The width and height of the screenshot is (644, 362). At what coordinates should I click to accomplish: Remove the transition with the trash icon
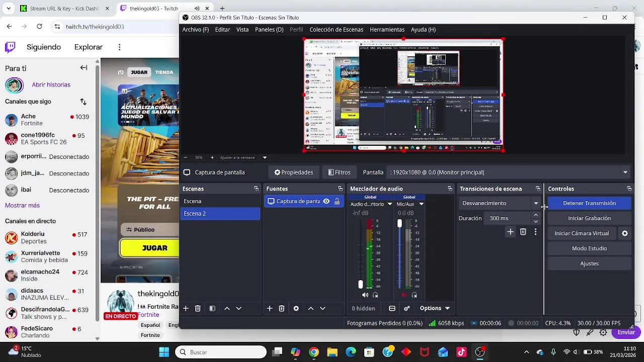pyautogui.click(x=523, y=232)
